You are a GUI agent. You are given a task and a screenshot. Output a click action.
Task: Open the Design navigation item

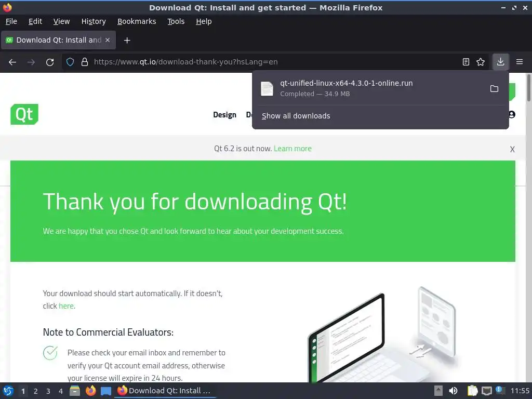(x=224, y=115)
